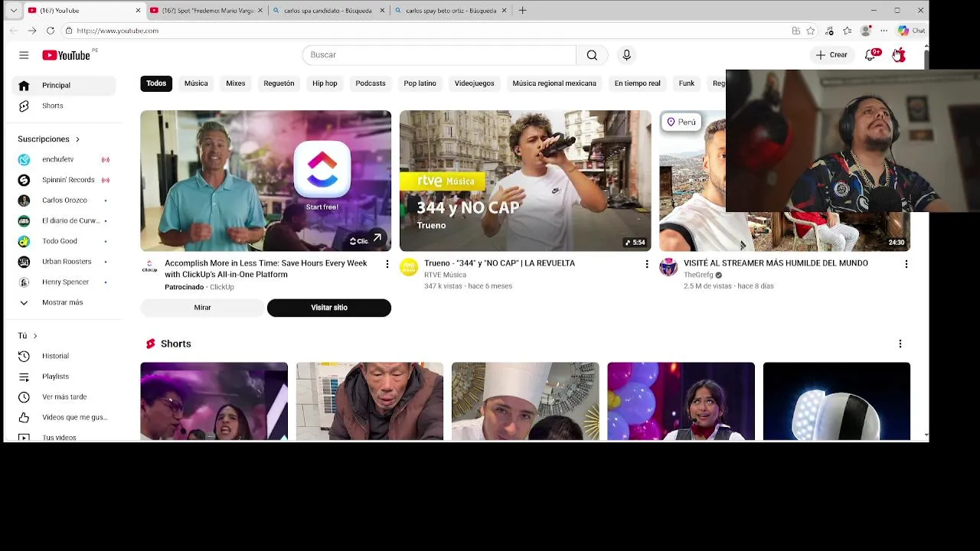Image resolution: width=980 pixels, height=551 pixels.
Task: Select the Música filter chip
Action: click(x=196, y=83)
